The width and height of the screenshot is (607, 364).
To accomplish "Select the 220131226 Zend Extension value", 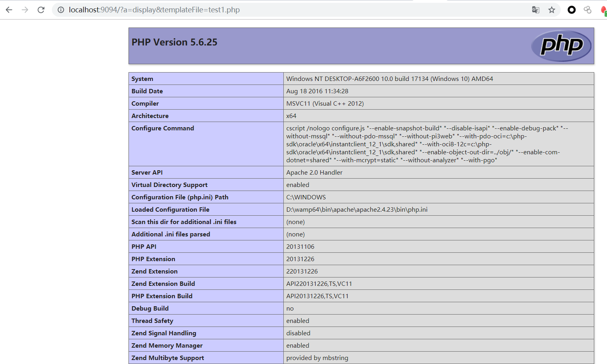I will (302, 272).
